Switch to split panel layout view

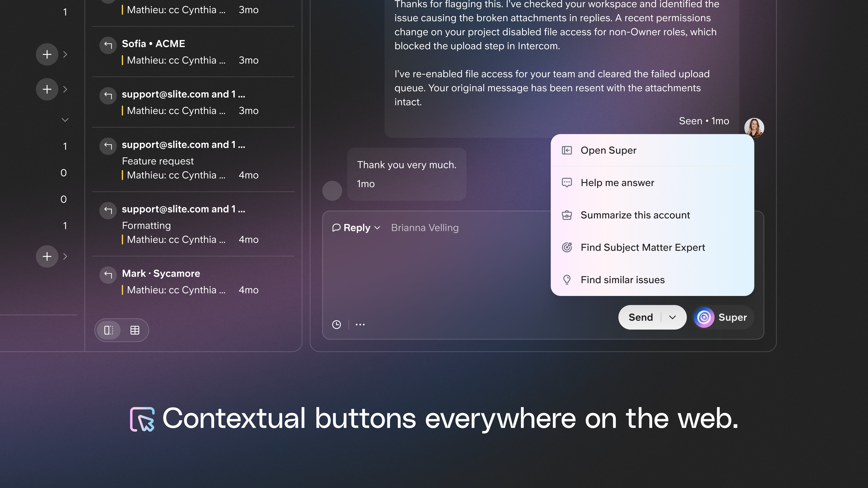[x=108, y=330]
